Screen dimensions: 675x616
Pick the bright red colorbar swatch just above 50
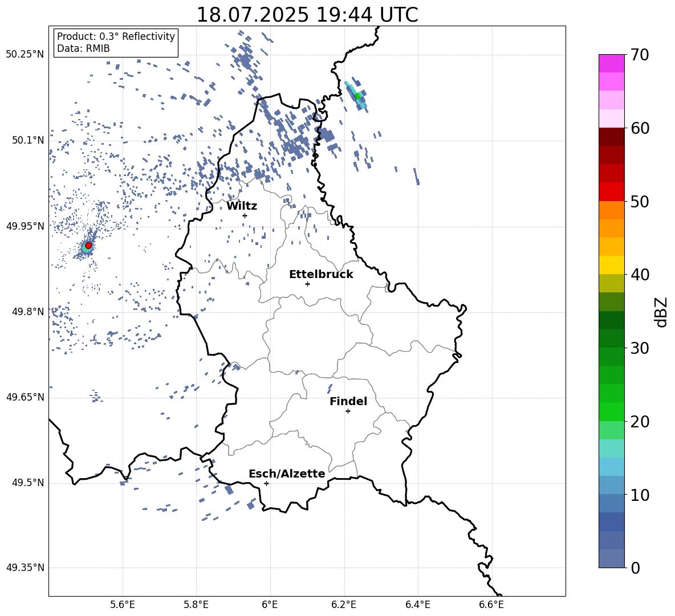point(611,192)
